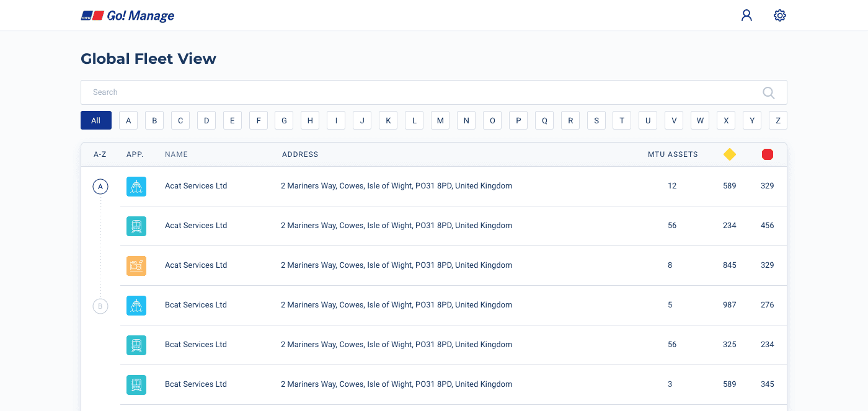Filter by letter L
The image size is (868, 411).
414,120
